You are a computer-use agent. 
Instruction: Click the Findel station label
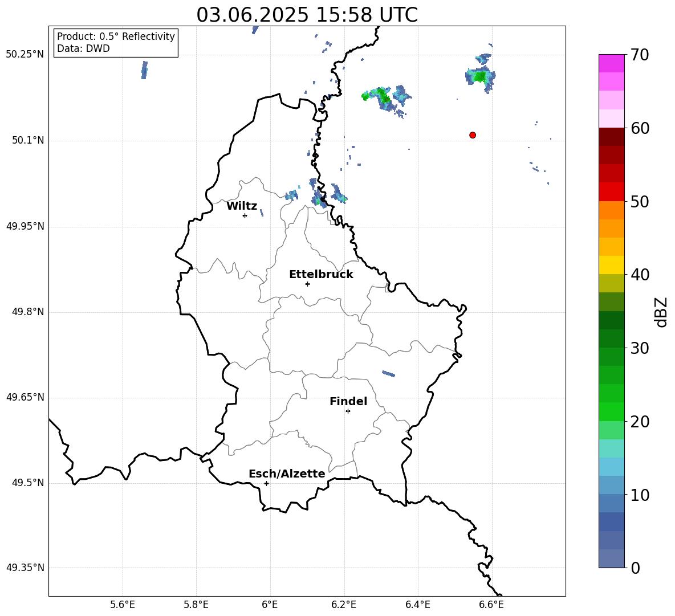coord(348,401)
